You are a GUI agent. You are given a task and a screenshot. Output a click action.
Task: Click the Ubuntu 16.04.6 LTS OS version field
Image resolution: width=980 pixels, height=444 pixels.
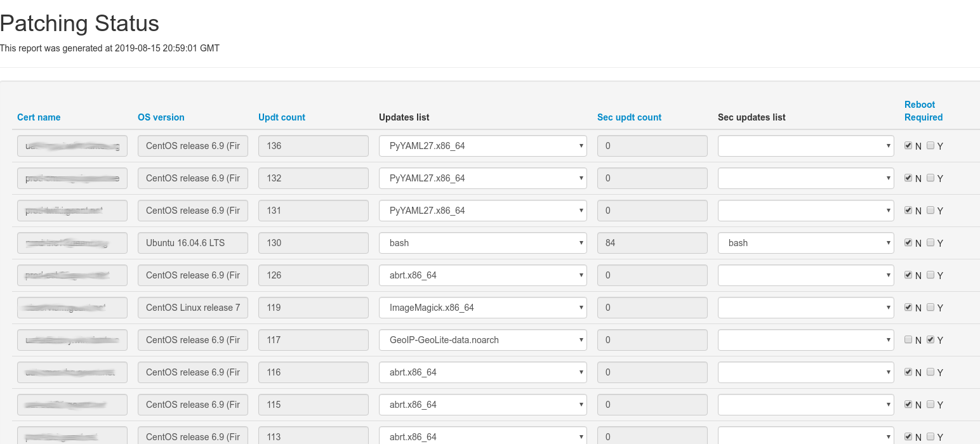click(x=193, y=243)
